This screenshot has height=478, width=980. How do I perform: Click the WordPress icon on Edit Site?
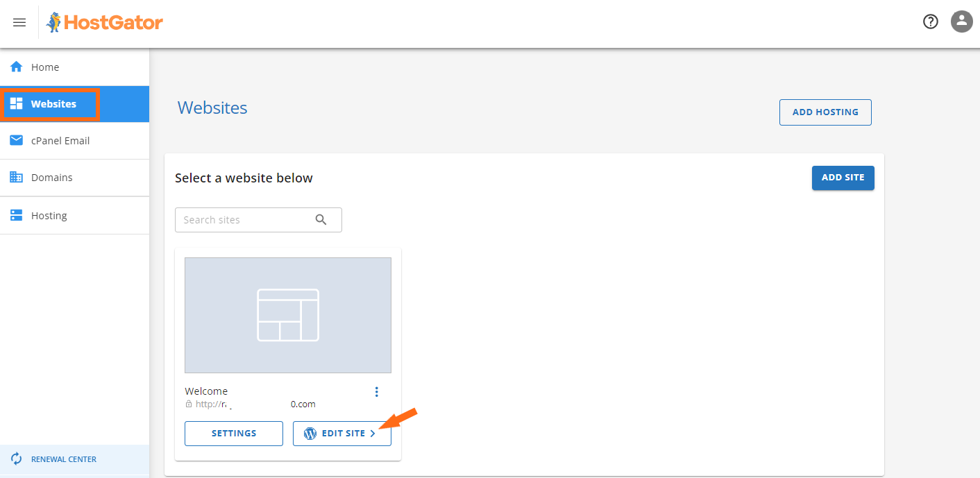coord(310,433)
